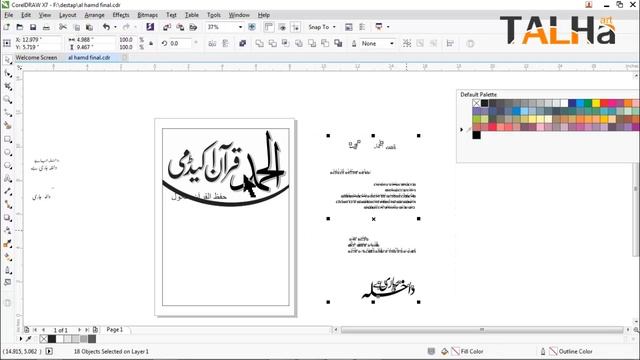Open the Snap To dropdown
This screenshot has height=360, width=640.
(322, 27)
